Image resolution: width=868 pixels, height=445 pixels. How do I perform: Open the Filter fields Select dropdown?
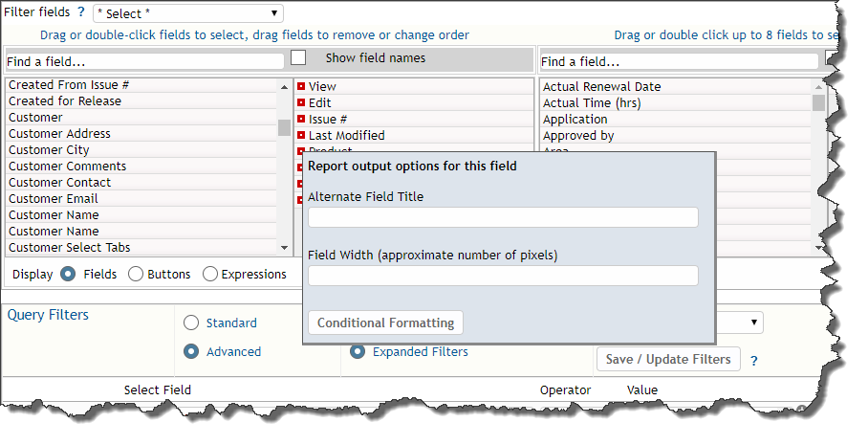188,13
